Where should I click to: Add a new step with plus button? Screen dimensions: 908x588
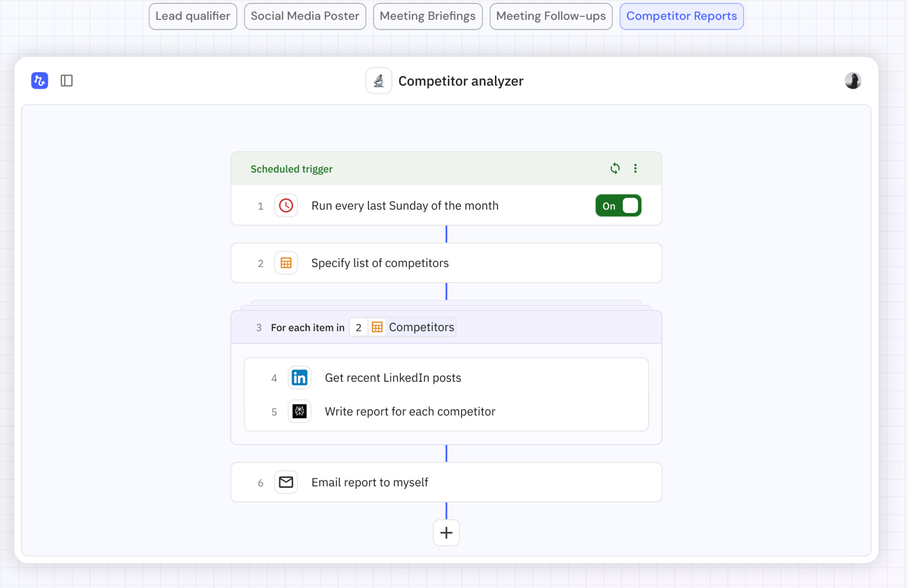tap(446, 533)
